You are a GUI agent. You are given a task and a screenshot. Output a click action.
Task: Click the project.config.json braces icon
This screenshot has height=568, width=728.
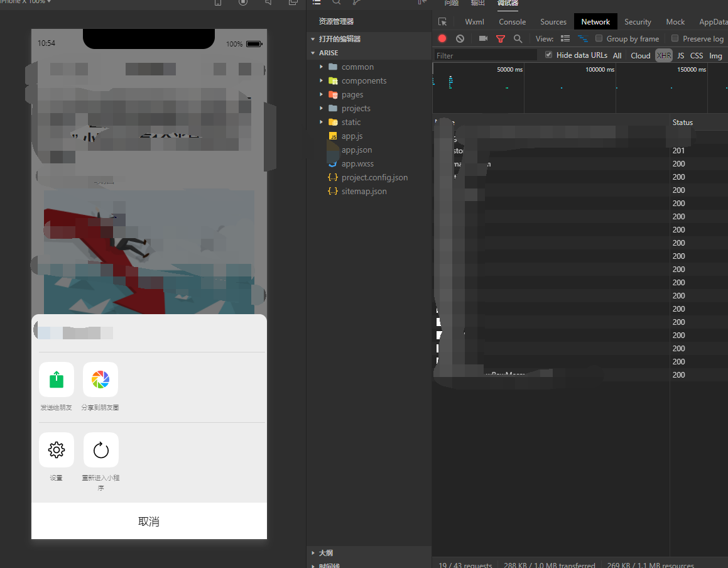[x=333, y=177]
